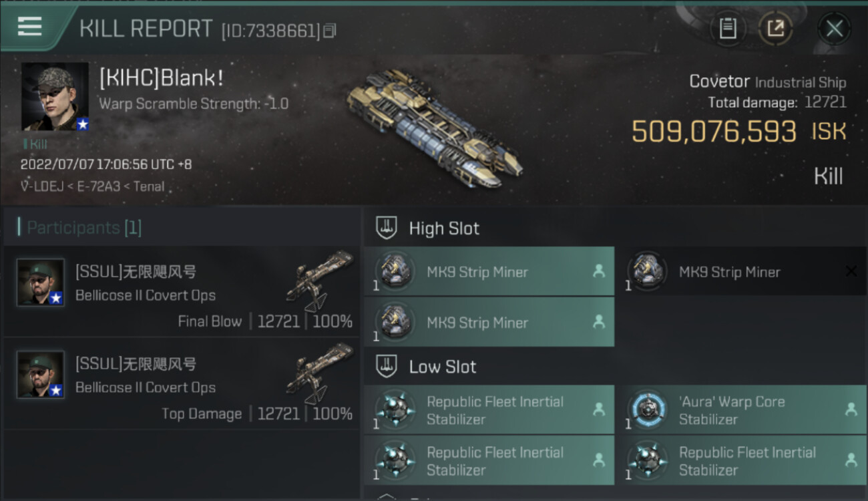
Task: Copy the kill report ID icon
Action: pos(329,31)
